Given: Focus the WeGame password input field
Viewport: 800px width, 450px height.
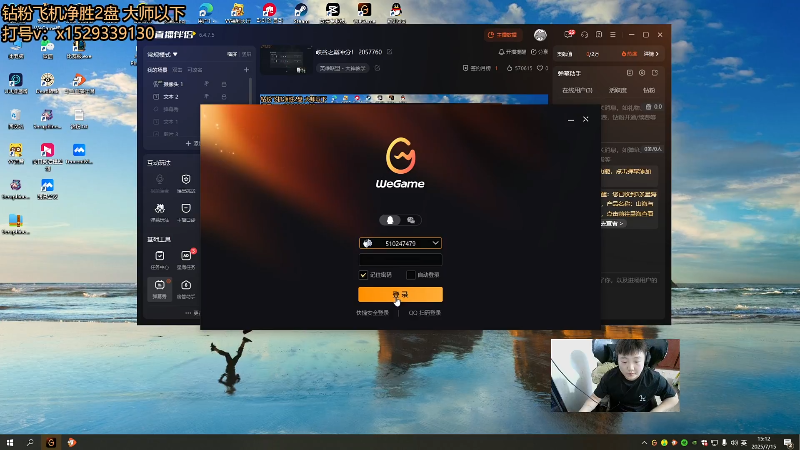Looking at the screenshot, I should point(400,259).
